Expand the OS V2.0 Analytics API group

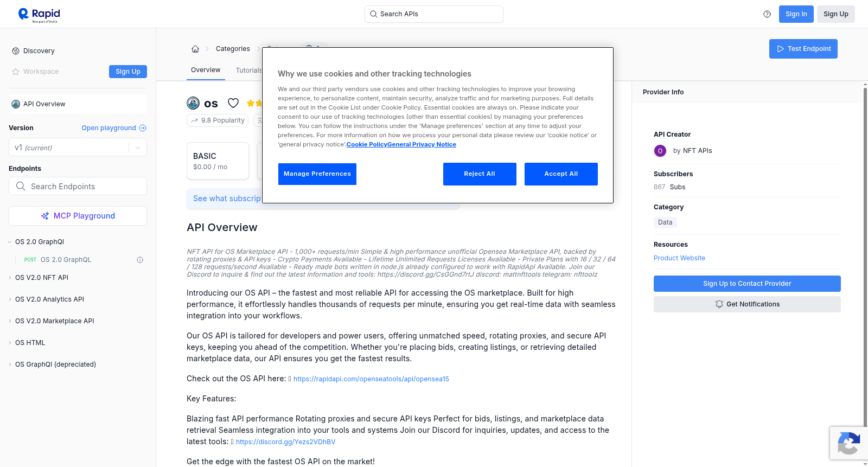point(10,299)
